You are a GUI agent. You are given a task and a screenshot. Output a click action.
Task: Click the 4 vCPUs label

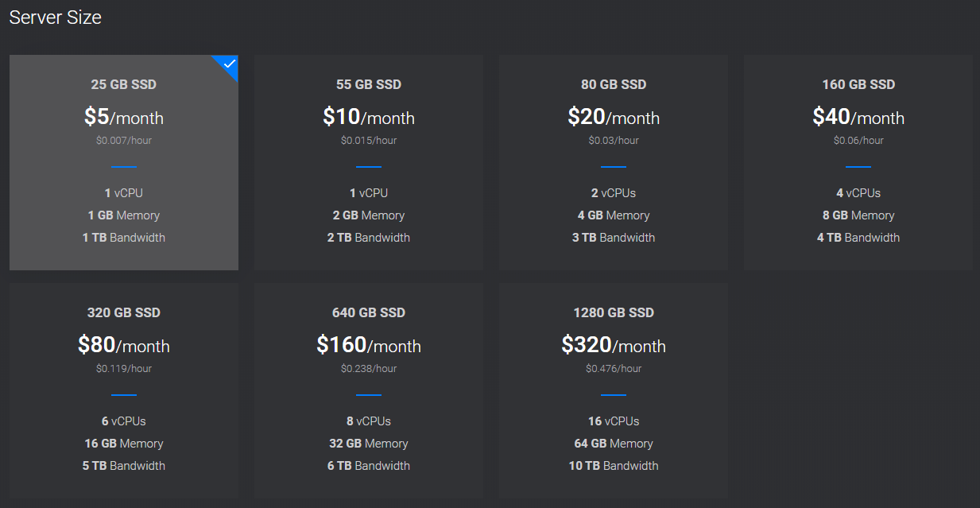(x=858, y=193)
